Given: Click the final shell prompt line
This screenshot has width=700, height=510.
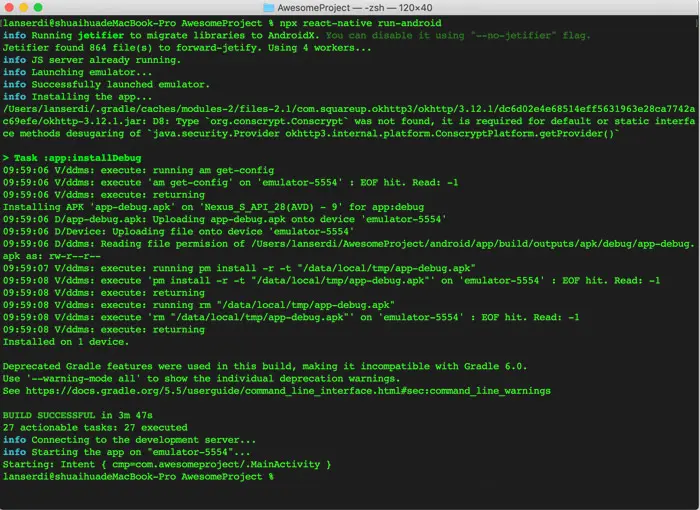Looking at the screenshot, I should coord(138,477).
